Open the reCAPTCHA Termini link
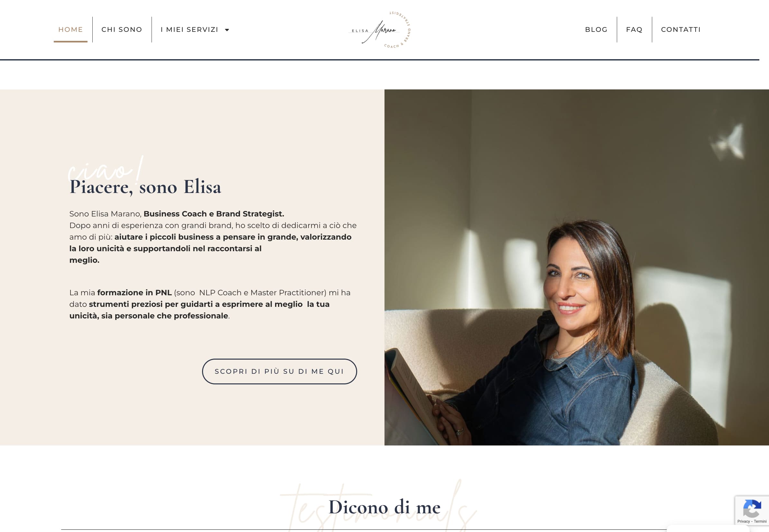Screen dimensions: 769x532 [760, 521]
